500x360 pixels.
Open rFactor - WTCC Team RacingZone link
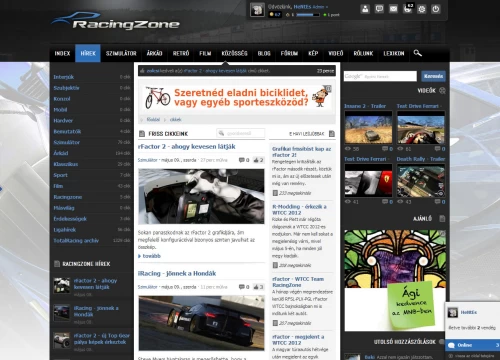tap(298, 282)
